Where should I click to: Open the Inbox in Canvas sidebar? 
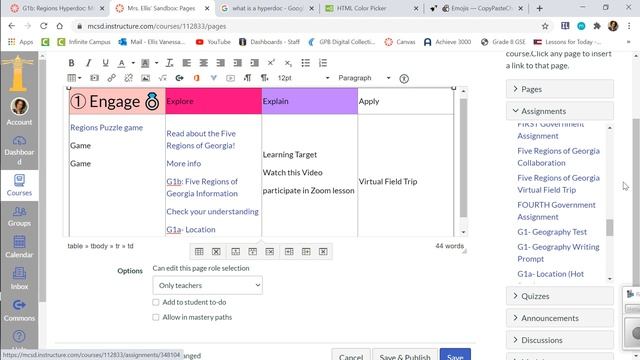coord(19,279)
